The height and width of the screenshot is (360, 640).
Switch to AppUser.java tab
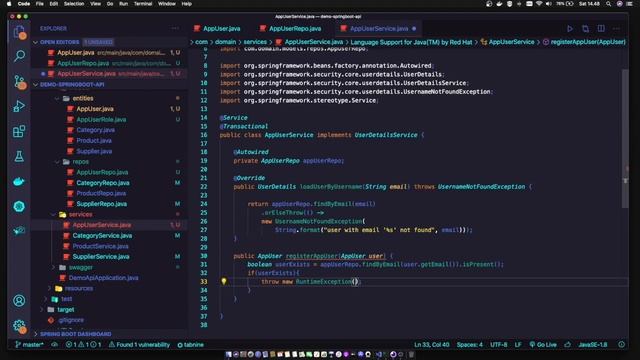(217, 29)
